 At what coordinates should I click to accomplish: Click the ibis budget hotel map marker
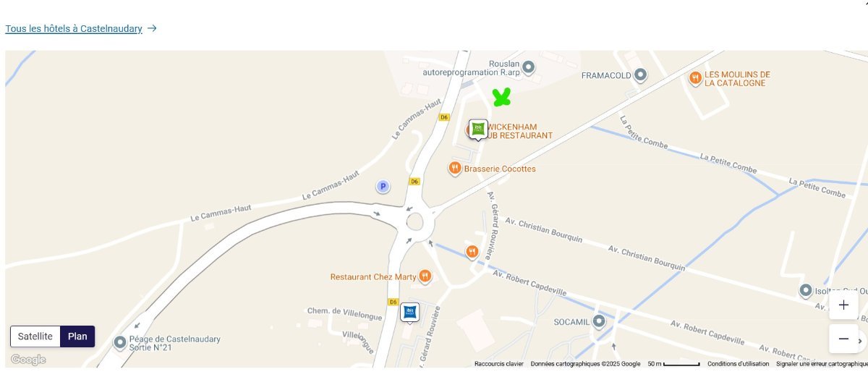(410, 313)
